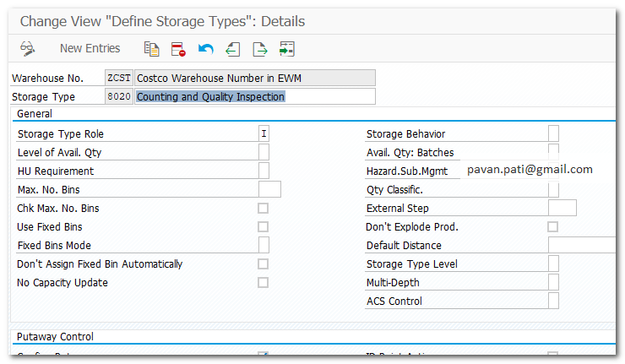The image size is (625, 364).
Task: Click the Delete entry icon
Action: point(177,48)
